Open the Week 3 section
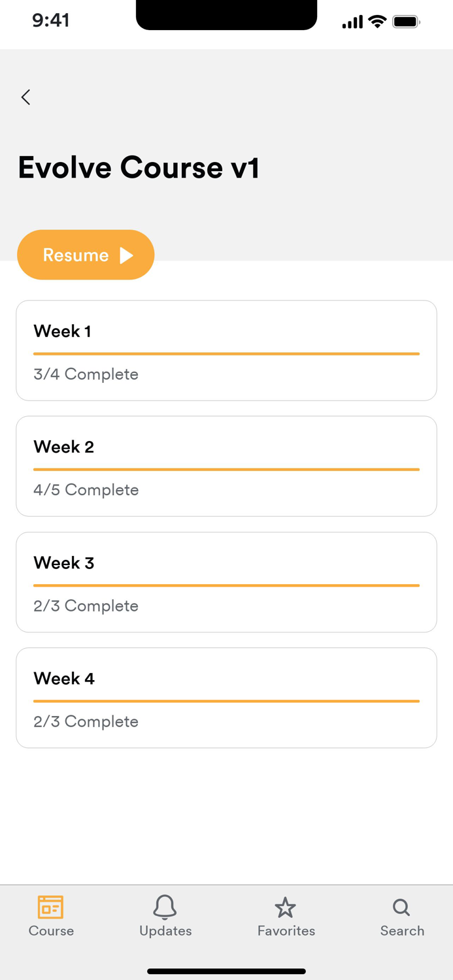This screenshot has height=980, width=453. click(226, 582)
